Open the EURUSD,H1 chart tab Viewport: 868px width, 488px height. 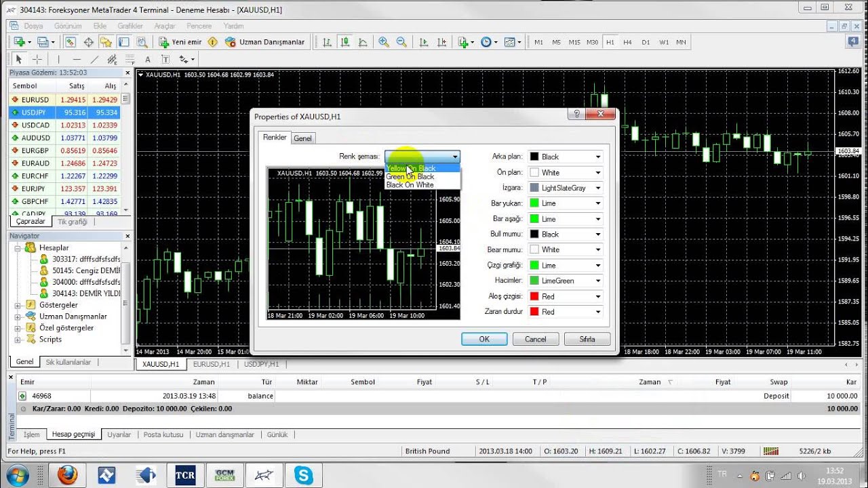click(212, 364)
